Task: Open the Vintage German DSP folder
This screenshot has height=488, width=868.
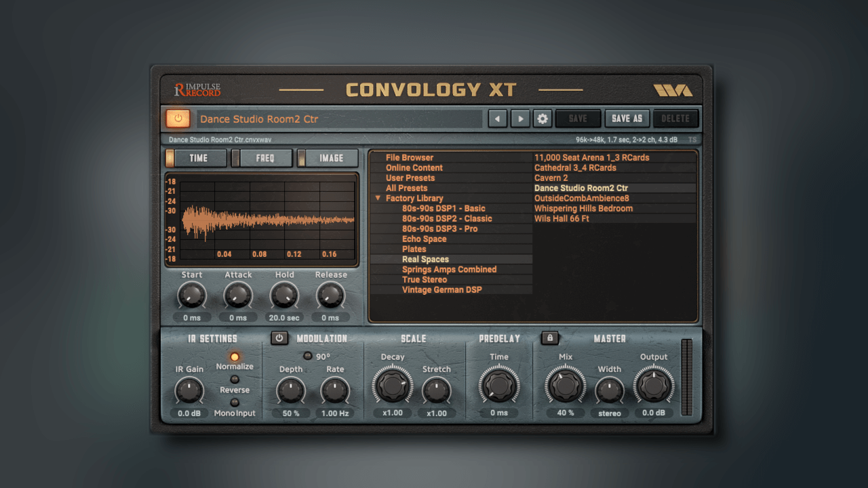Action: (x=441, y=290)
